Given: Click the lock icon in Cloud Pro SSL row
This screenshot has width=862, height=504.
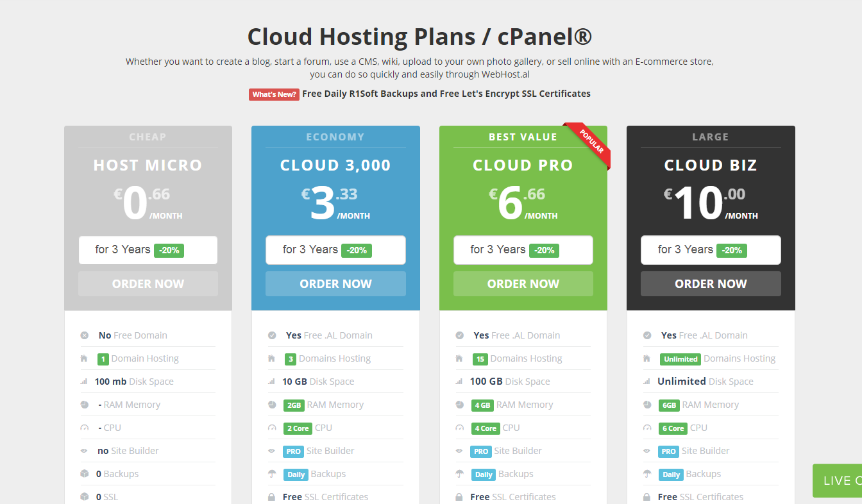Looking at the screenshot, I should (x=459, y=497).
